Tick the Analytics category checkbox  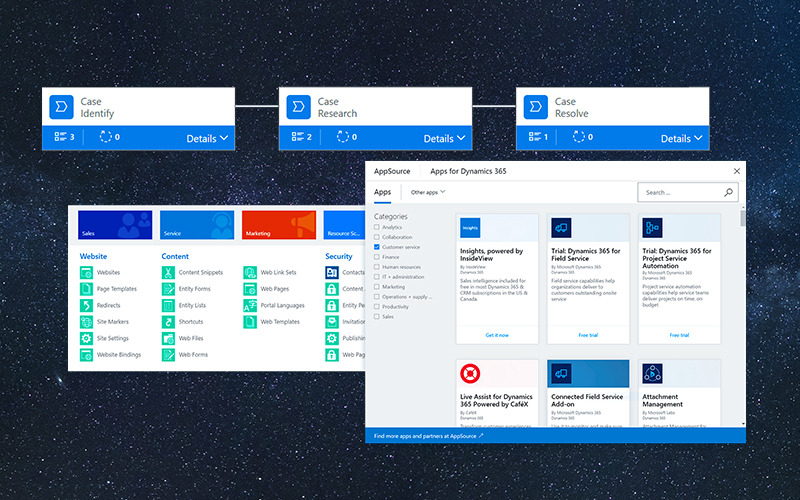coord(377,227)
